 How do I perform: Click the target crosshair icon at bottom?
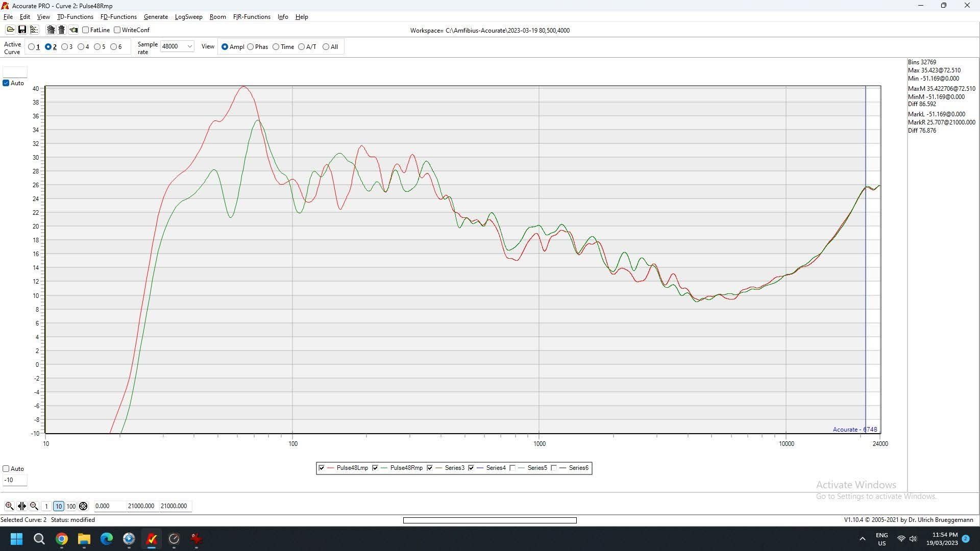click(83, 506)
